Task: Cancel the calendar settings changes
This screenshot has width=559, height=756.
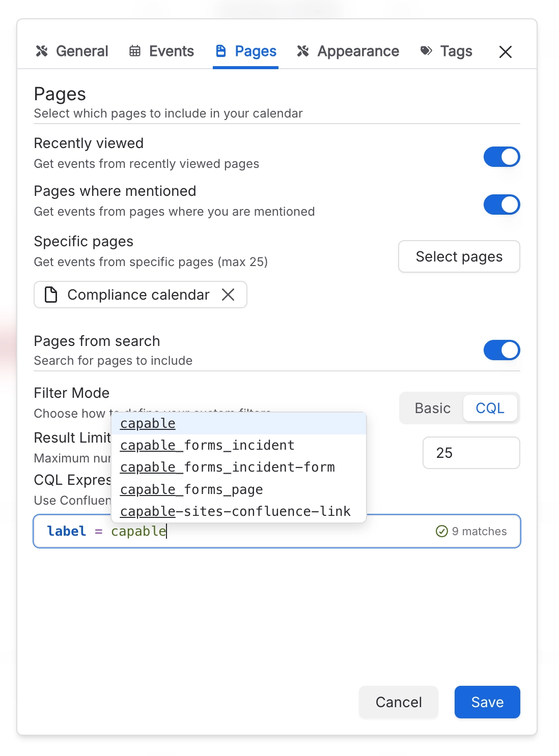Action: coord(399,702)
